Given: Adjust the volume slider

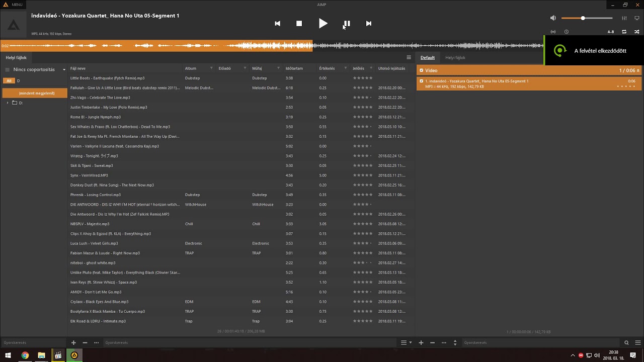Looking at the screenshot, I should [587, 18].
